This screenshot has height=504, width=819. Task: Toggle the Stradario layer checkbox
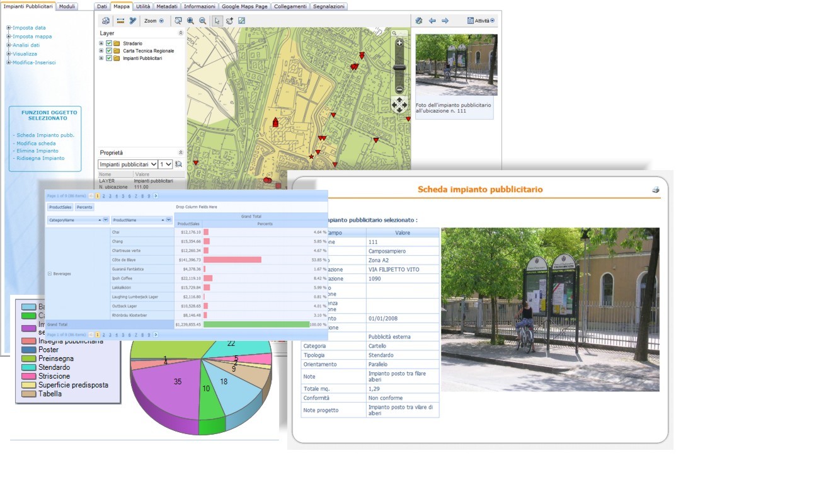(x=109, y=43)
